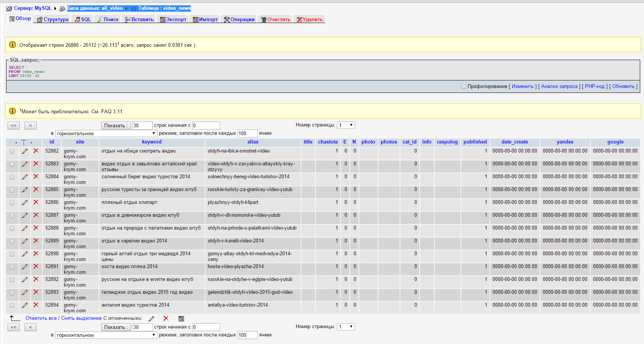Image resolution: width=644 pixels, height=344 pixels.
Task: Check the Профилирование checkbox
Action: click(x=464, y=86)
